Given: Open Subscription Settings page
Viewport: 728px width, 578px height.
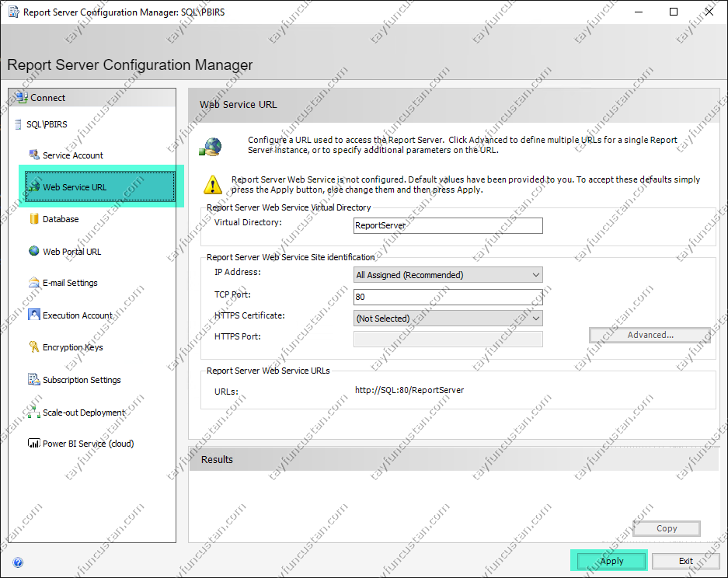Looking at the screenshot, I should (82, 380).
